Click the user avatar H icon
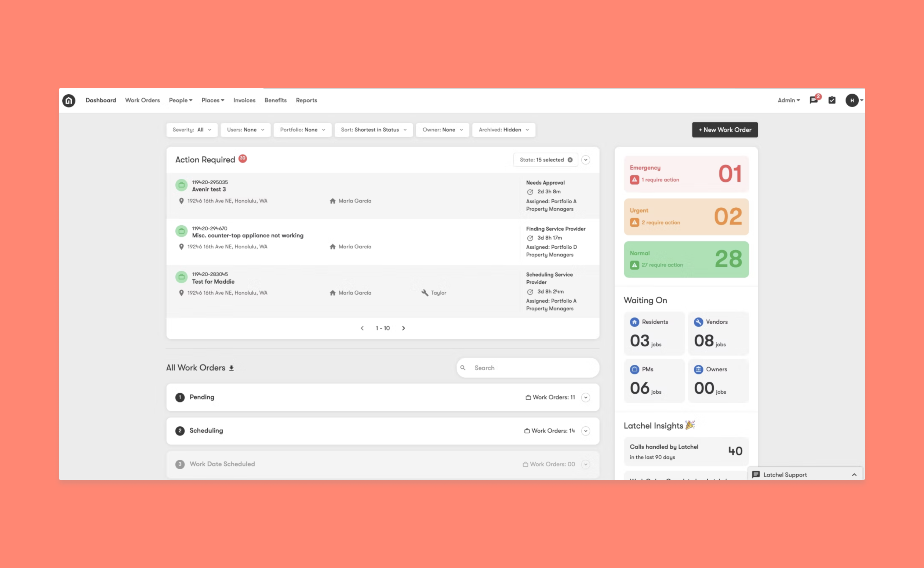924x568 pixels. coord(852,100)
